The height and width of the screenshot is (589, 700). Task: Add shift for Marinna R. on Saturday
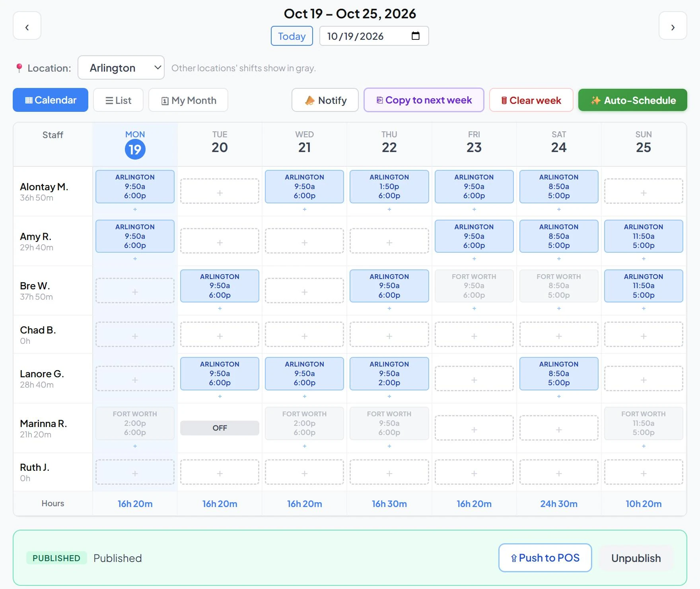tap(559, 428)
